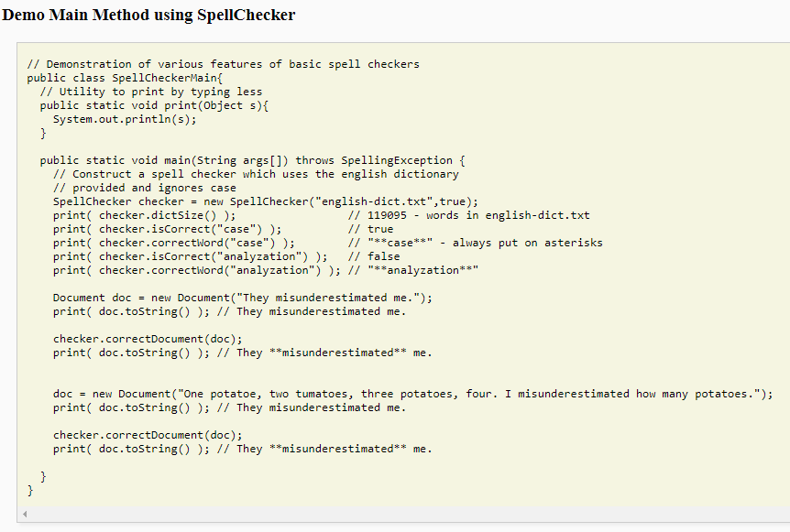Click the heading Demo Main Method using SpellChecker
The image size is (790, 532).
pyautogui.click(x=148, y=15)
